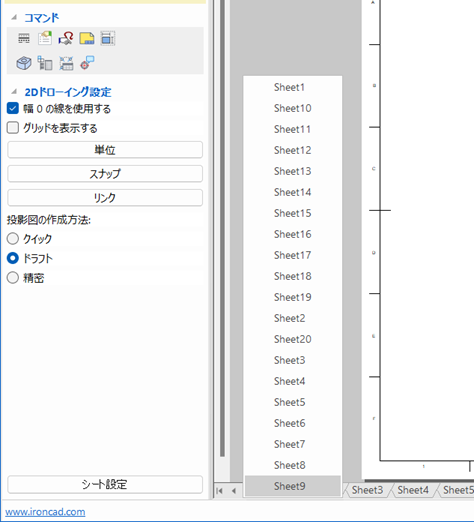This screenshot has width=474, height=522.
Task: Pick Sheet17 in the popup list
Action: click(293, 255)
